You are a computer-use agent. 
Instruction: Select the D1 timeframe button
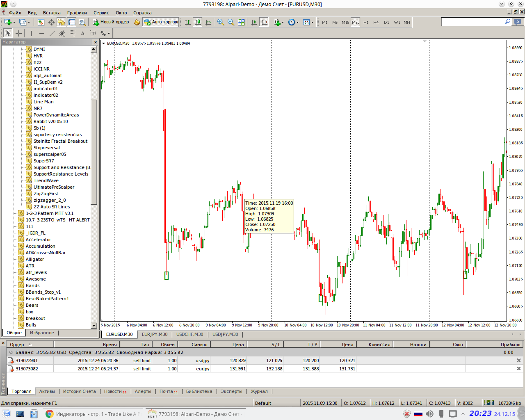click(386, 22)
